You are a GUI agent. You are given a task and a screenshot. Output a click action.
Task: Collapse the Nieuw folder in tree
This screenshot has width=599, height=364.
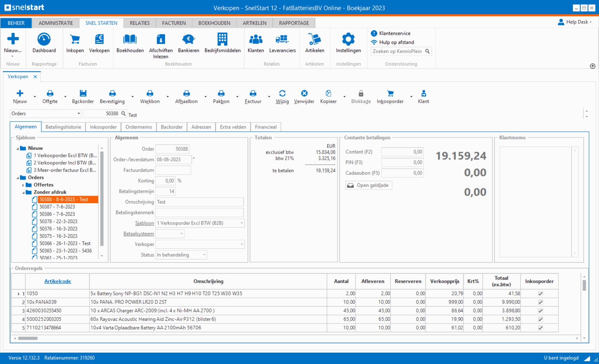(18, 148)
